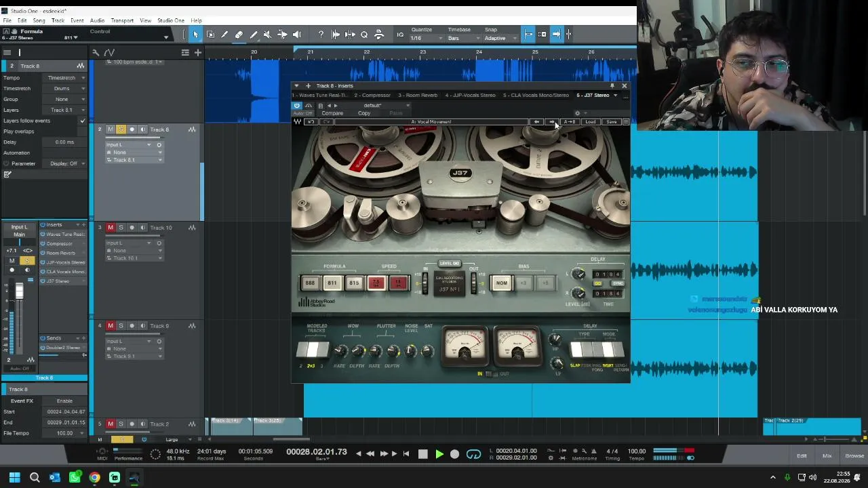Load next preset with the right arrow
The image size is (868, 488).
[551, 122]
